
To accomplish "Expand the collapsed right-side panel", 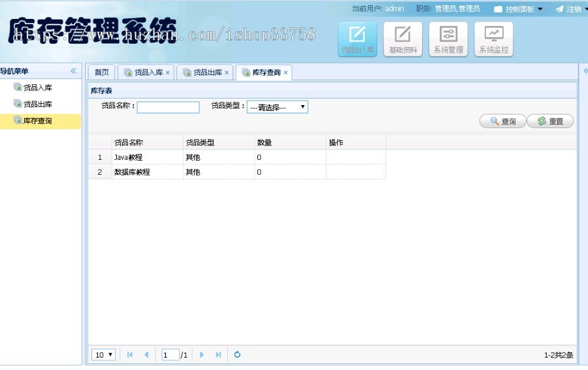I will [x=585, y=70].
